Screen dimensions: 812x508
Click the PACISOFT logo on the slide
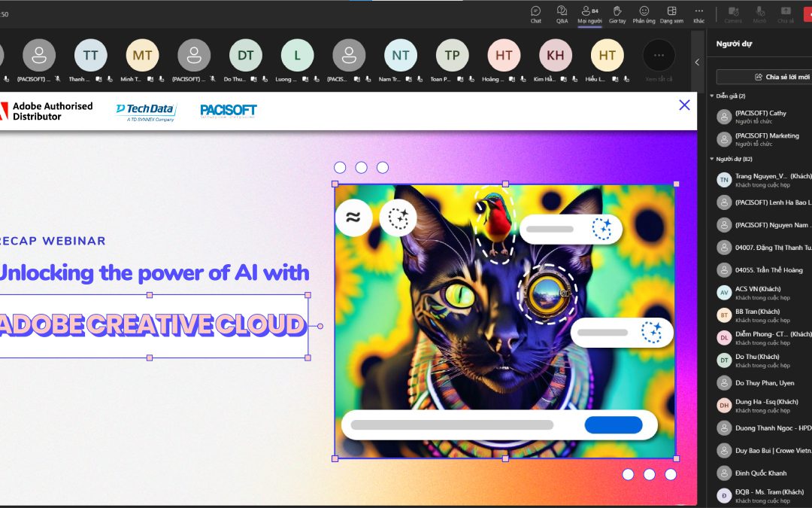point(229,111)
